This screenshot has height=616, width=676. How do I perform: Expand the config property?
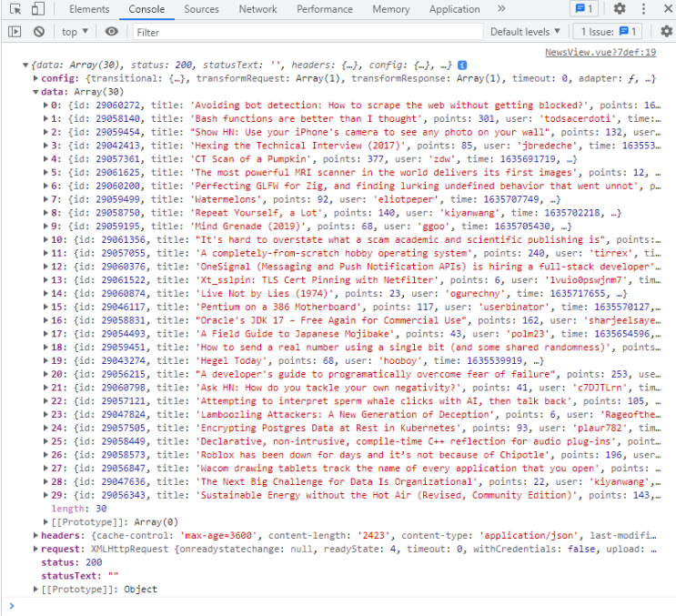pyautogui.click(x=35, y=78)
